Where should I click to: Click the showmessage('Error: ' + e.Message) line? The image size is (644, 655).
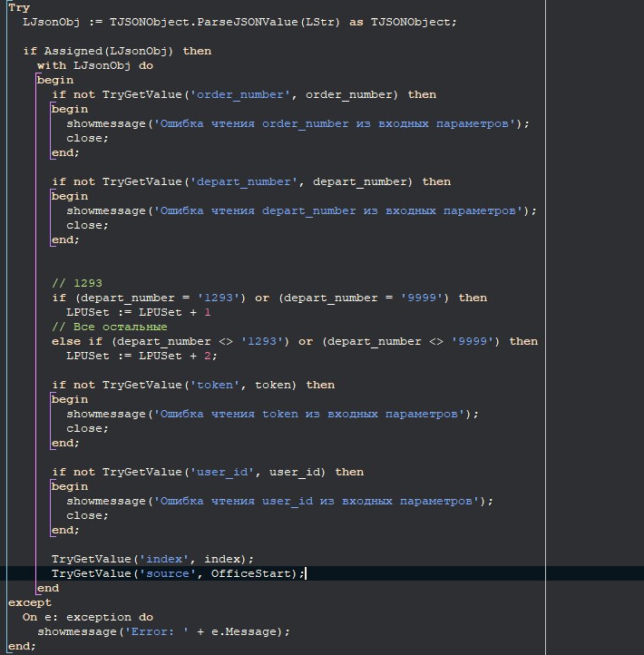click(163, 631)
